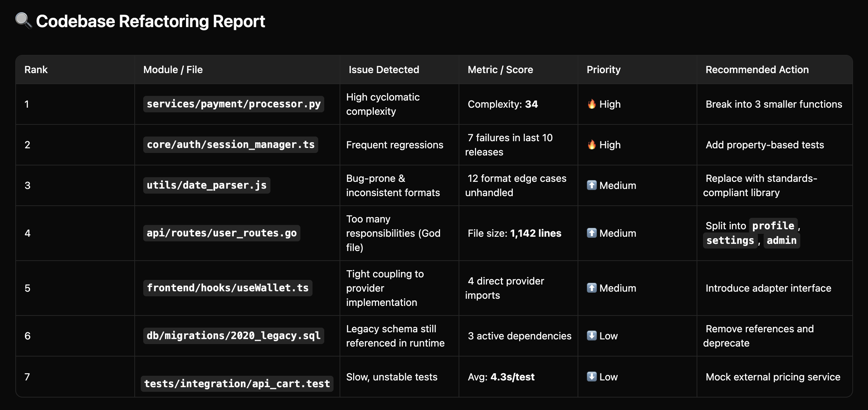Click the 'profile' code tag in the recommended action

tap(773, 226)
